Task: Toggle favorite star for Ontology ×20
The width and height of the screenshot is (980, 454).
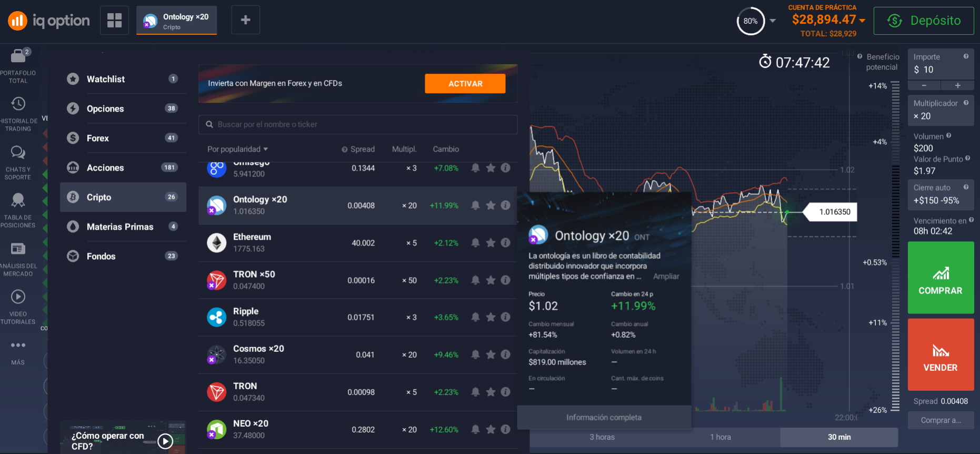Action: [491, 205]
